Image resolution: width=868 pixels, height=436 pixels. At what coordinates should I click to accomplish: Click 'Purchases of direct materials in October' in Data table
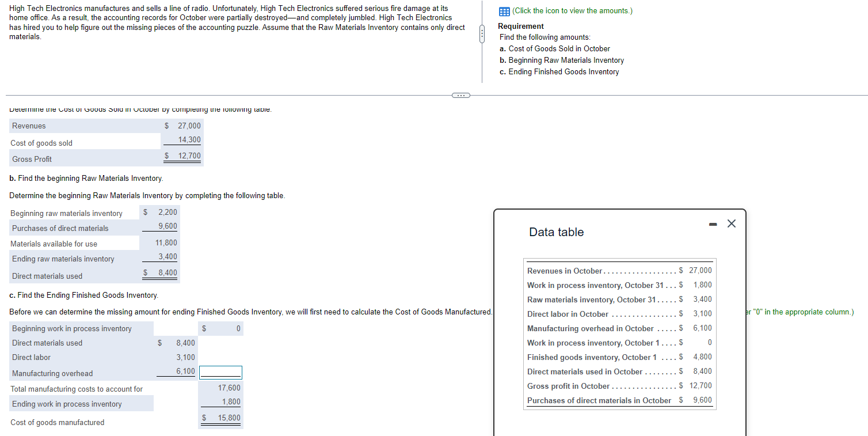pos(599,400)
